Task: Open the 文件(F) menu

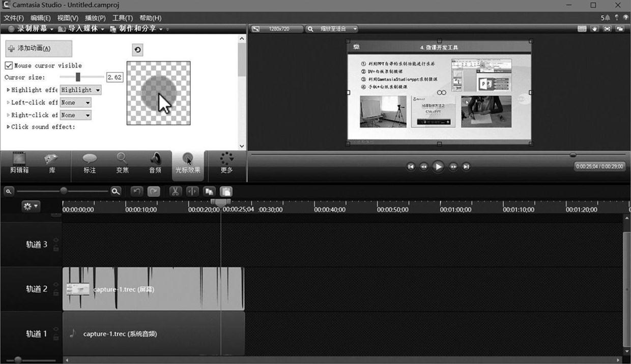Action: [x=14, y=18]
